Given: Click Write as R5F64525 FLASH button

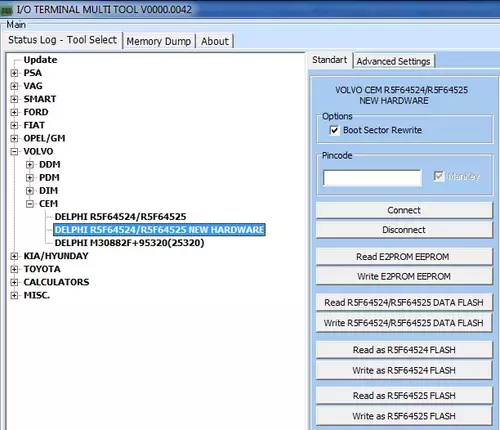Looking at the screenshot, I should [404, 416].
